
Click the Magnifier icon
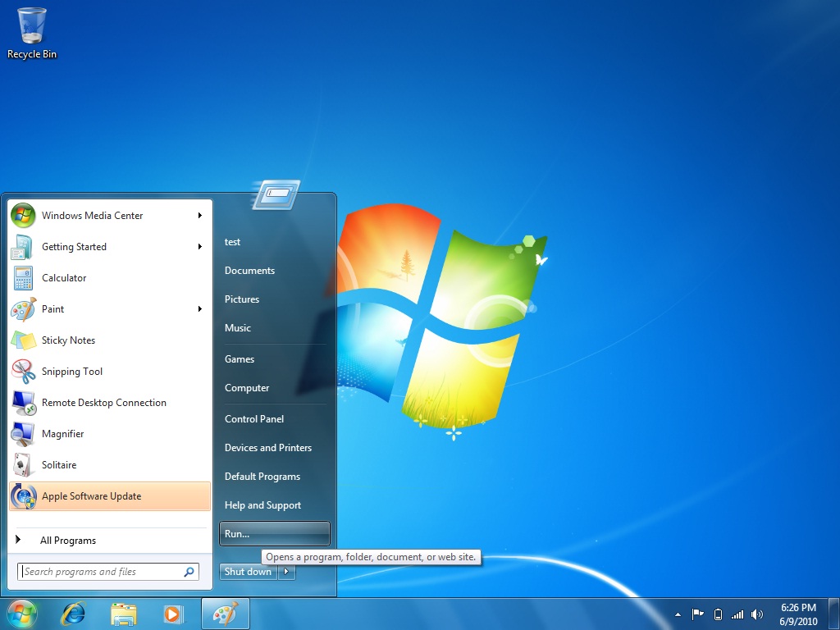(x=23, y=434)
